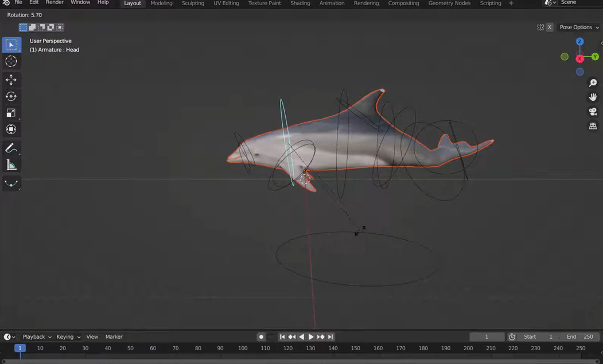
Task: Expand the Playback dropdown in timeline
Action: 37,337
